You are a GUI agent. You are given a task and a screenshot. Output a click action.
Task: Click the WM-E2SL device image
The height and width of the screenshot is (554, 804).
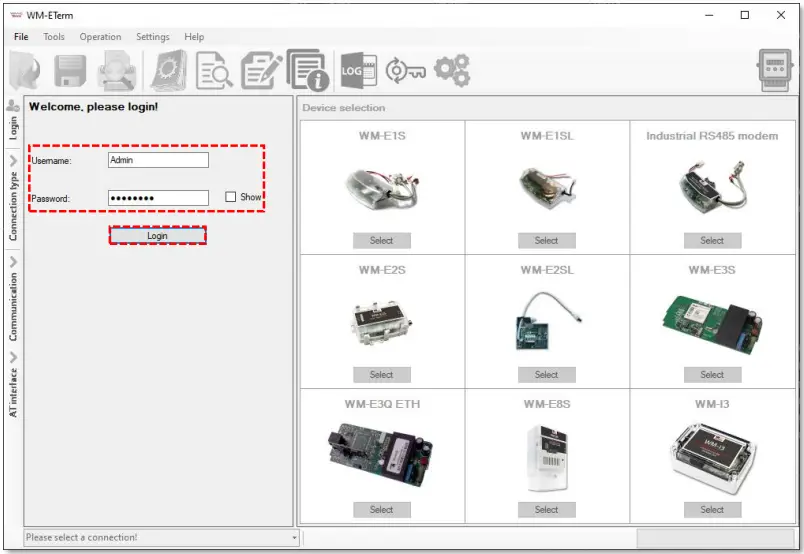coord(548,321)
